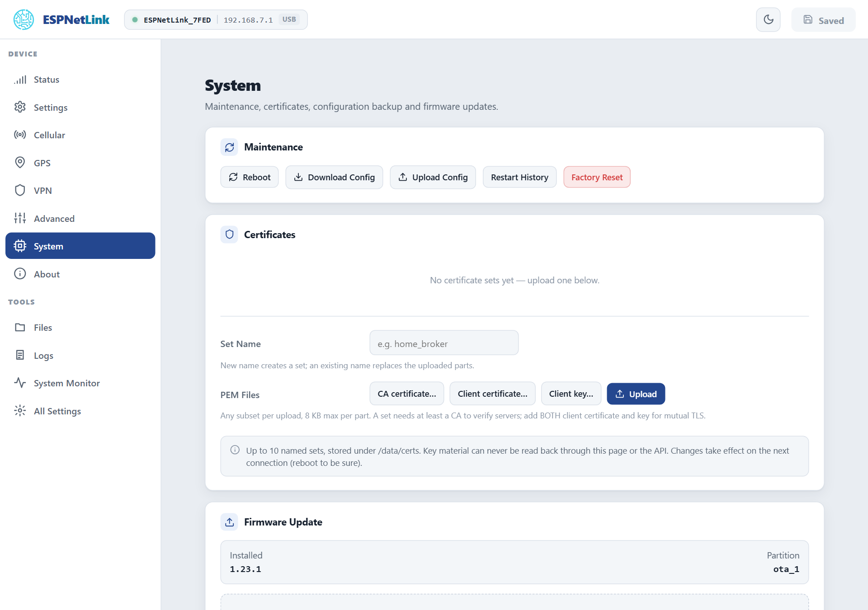This screenshot has width=868, height=610.
Task: Click the Firmware Update upload icon
Action: point(229,522)
